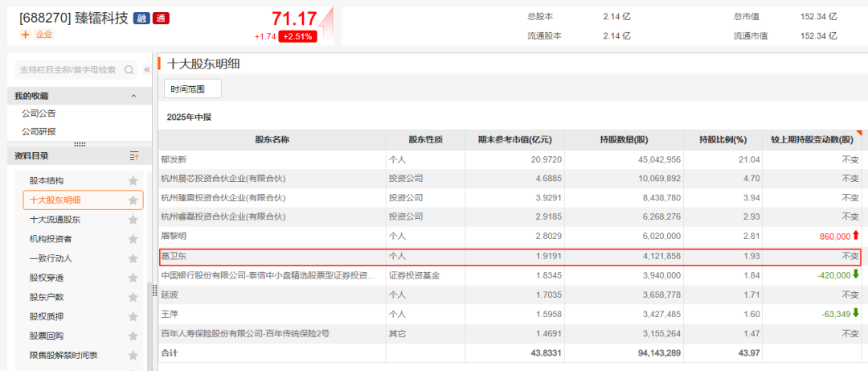
Task: Click the 资料目录 sort icon
Action: 134,156
